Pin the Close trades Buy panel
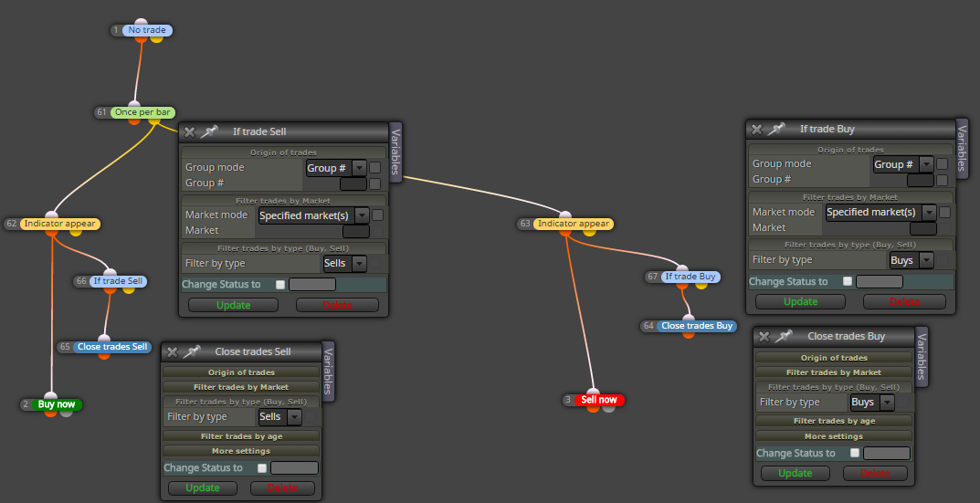Screen dimensions: 980x503 783,337
